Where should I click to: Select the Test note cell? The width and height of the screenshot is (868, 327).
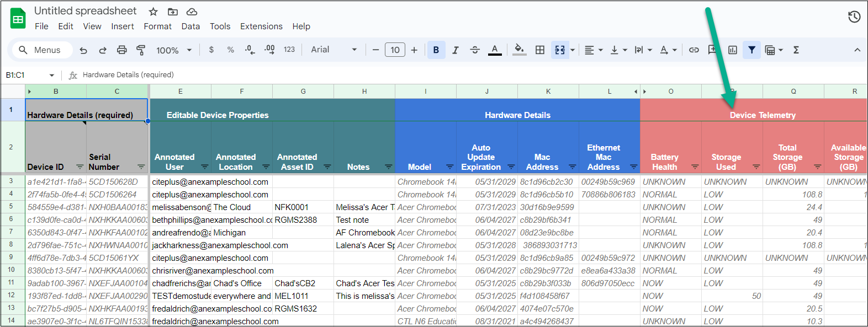pos(364,220)
